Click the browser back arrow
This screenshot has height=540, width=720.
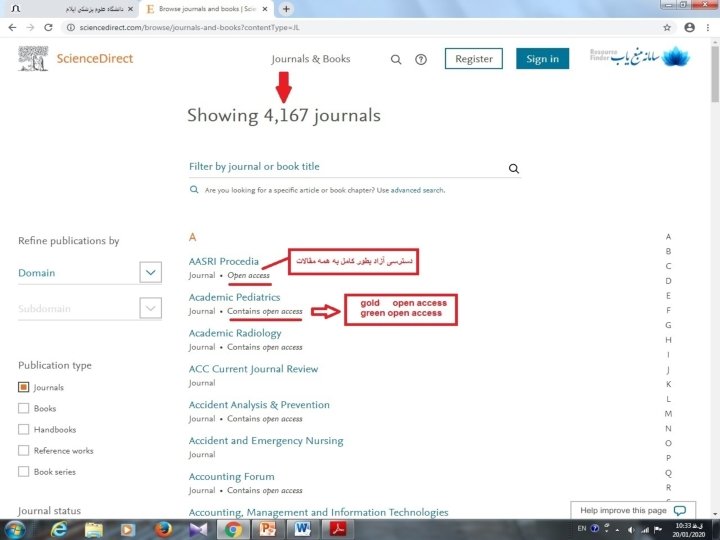pyautogui.click(x=12, y=28)
